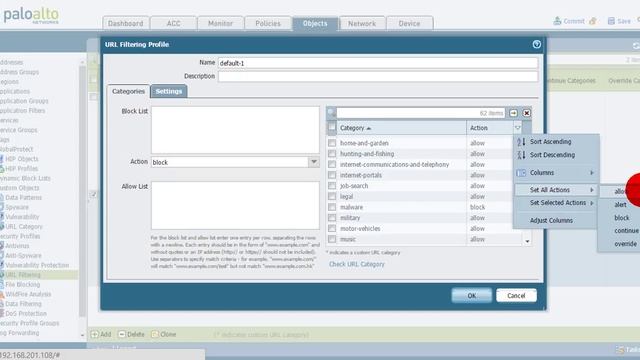This screenshot has height=360, width=640.
Task: Click the search arrow icon in category filter
Action: pyautogui.click(x=513, y=113)
